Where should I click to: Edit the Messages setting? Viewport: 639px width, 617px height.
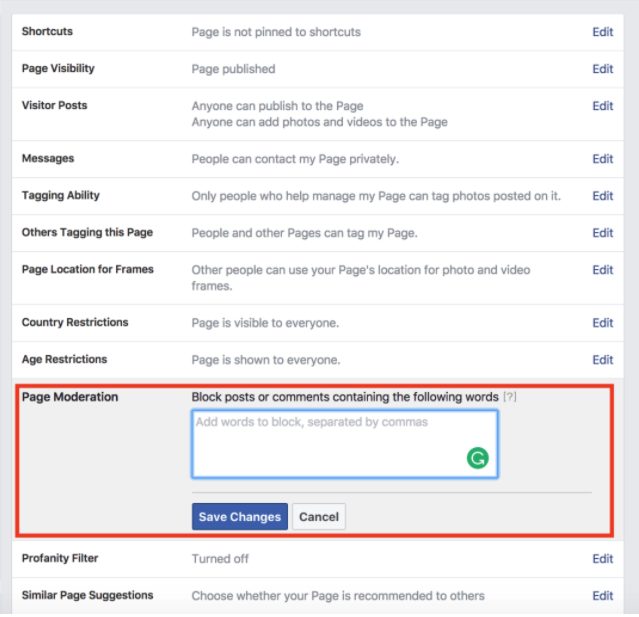click(602, 159)
